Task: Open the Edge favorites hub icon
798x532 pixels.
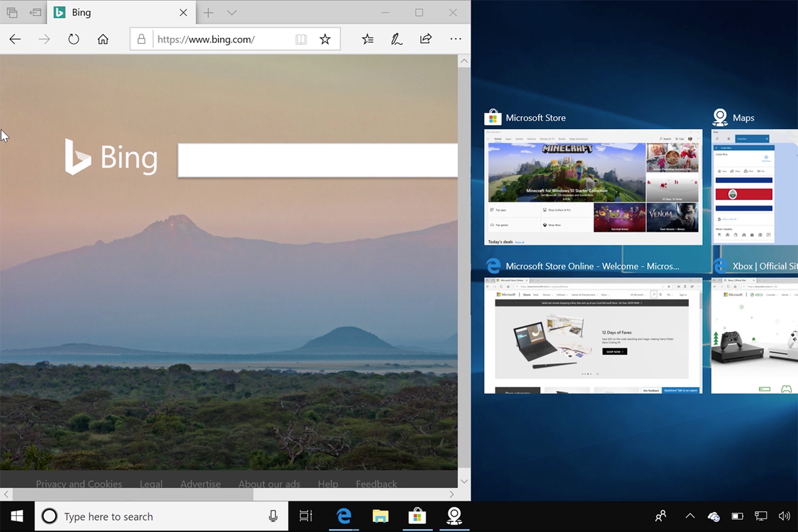Action: [x=368, y=39]
